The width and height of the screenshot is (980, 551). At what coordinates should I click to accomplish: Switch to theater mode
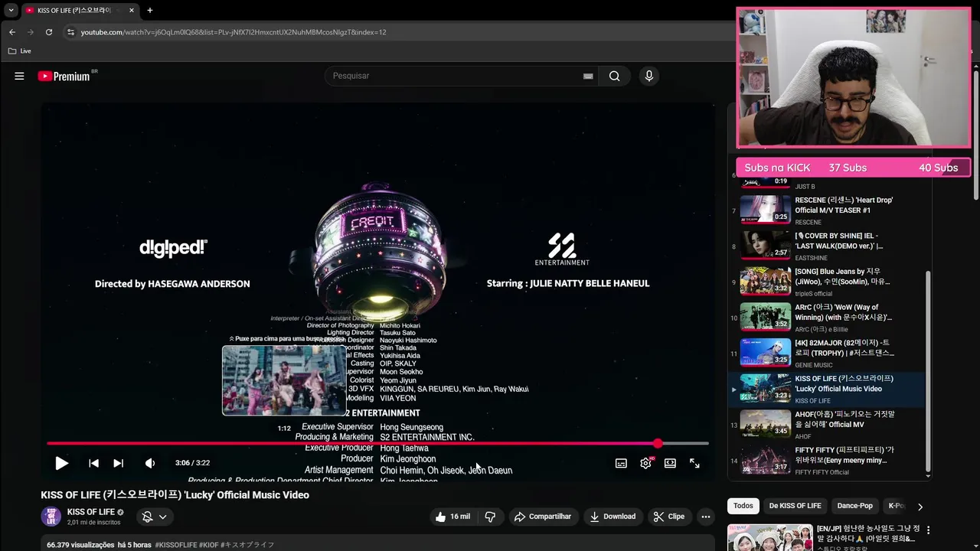[670, 463]
